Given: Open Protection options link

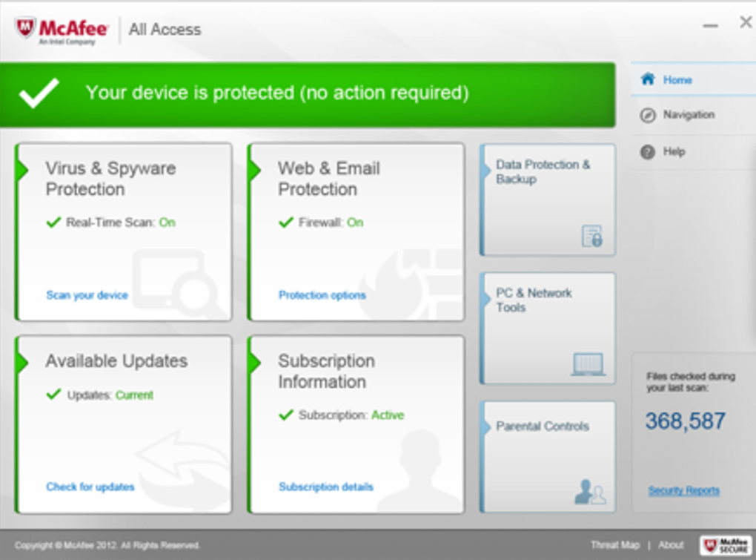Looking at the screenshot, I should click(x=322, y=294).
